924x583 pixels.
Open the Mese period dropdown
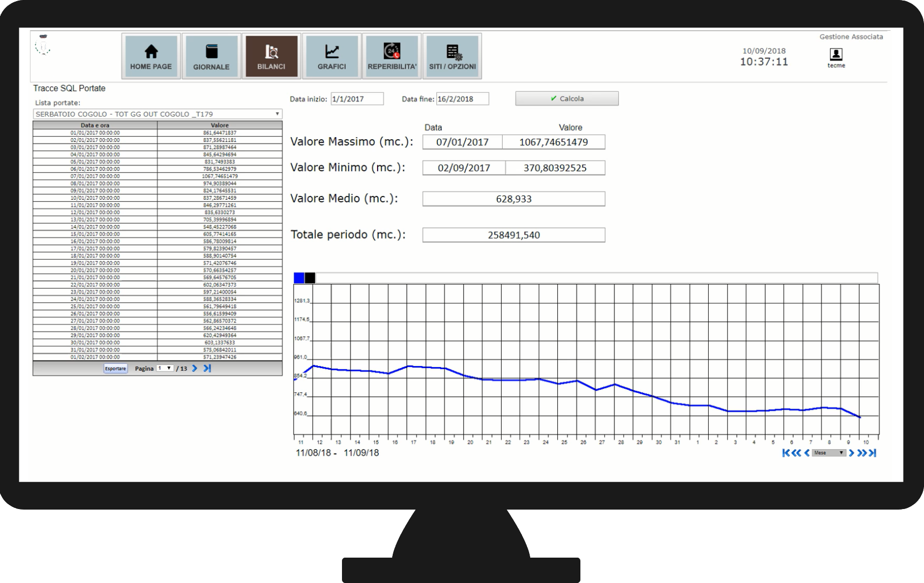[x=829, y=453]
